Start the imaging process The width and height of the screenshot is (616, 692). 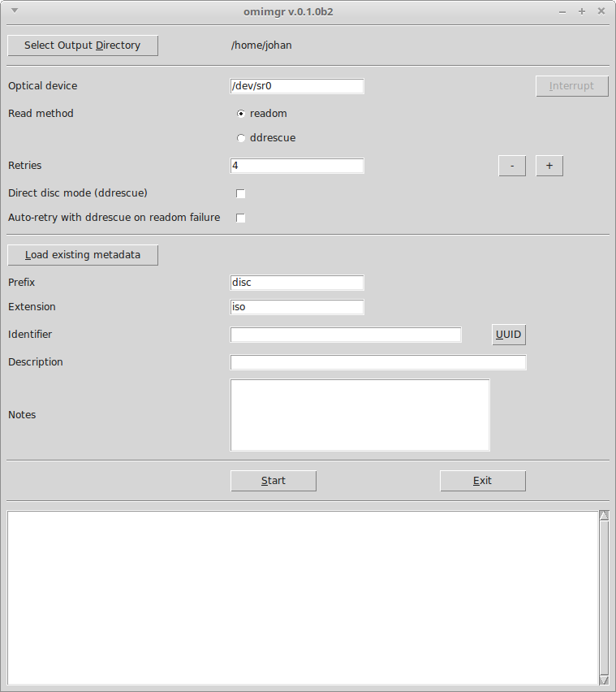point(274,481)
